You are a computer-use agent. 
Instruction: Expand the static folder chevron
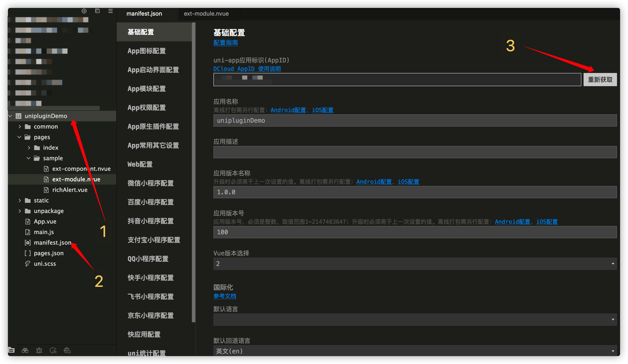click(x=20, y=200)
